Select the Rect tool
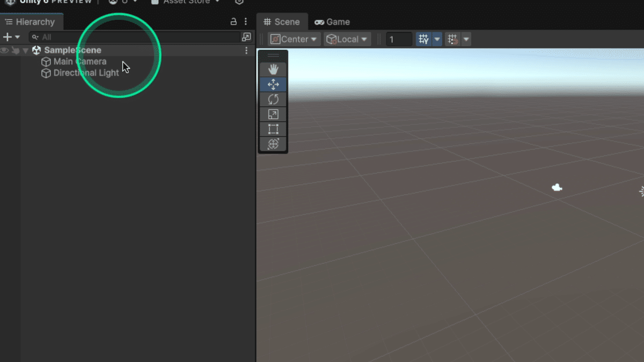Viewport: 644px width, 362px height. 273,129
